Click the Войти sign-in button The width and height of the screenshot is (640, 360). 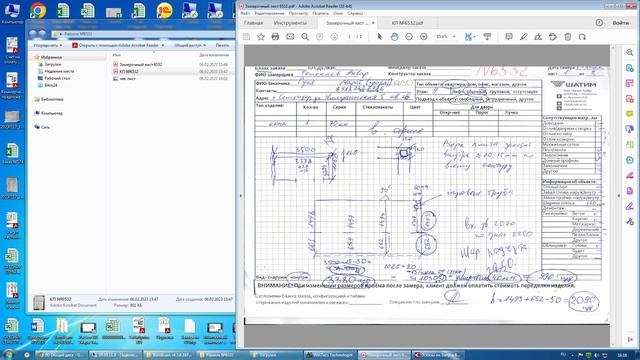(x=620, y=23)
